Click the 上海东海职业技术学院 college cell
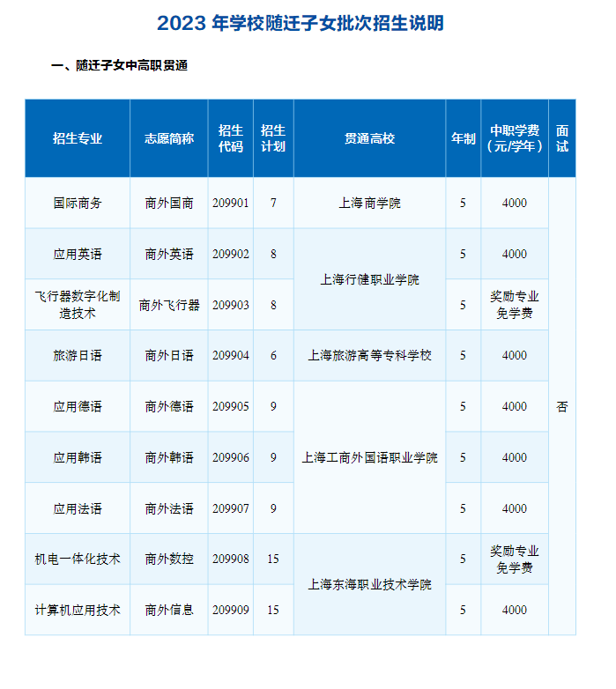This screenshot has height=689, width=616. tap(369, 584)
